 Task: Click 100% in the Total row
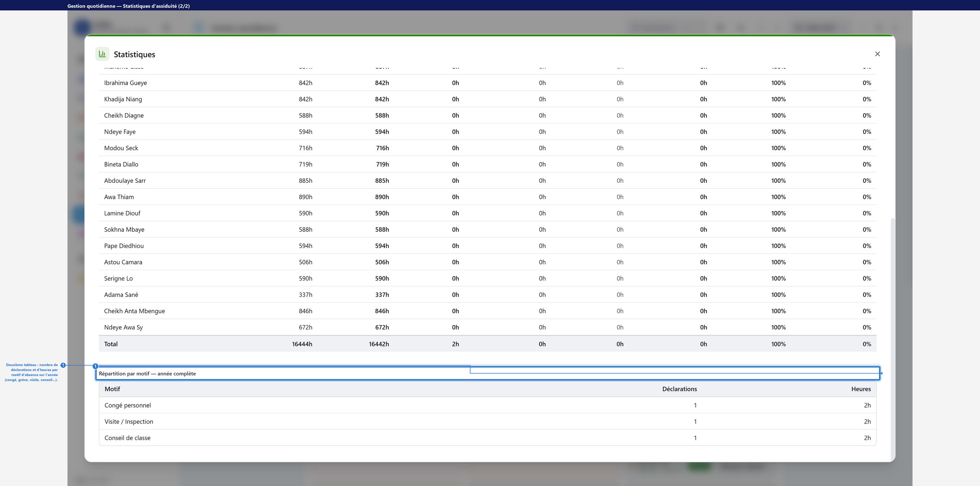(x=778, y=344)
